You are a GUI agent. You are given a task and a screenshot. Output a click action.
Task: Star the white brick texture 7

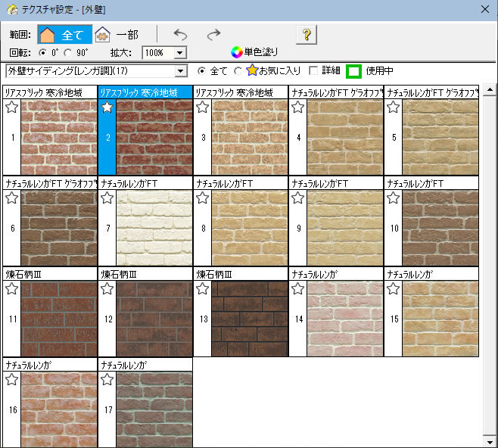click(x=107, y=198)
